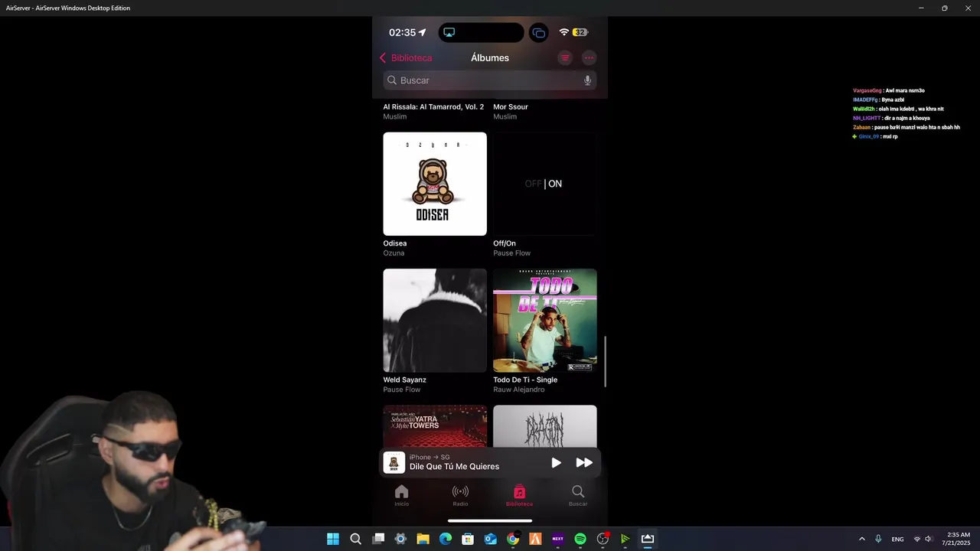The height and width of the screenshot is (551, 980).
Task: Click chat username Zabaan
Action: coord(862,127)
